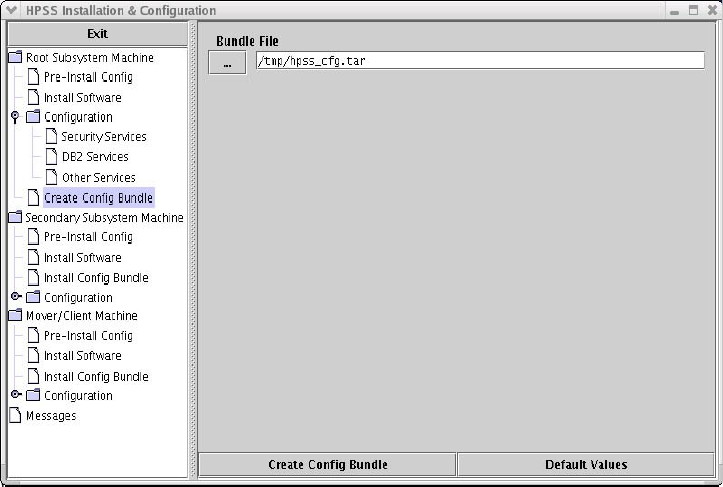Click the Default Values button

(586, 464)
